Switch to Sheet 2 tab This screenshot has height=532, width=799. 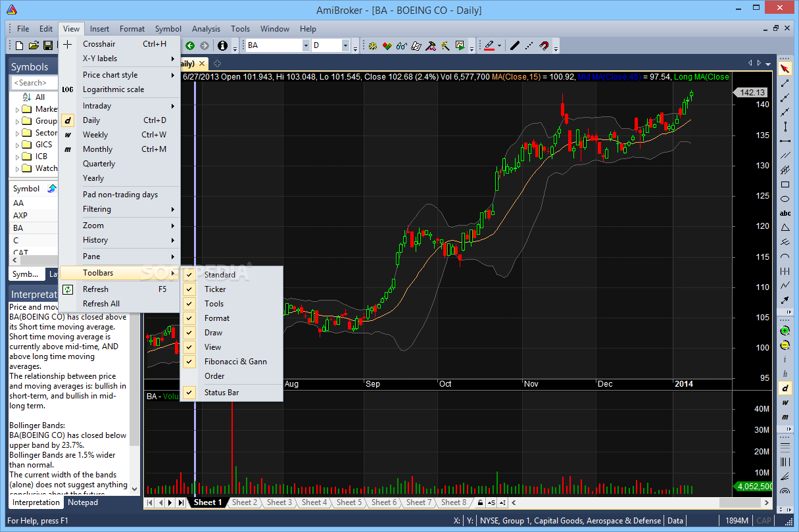[244, 502]
